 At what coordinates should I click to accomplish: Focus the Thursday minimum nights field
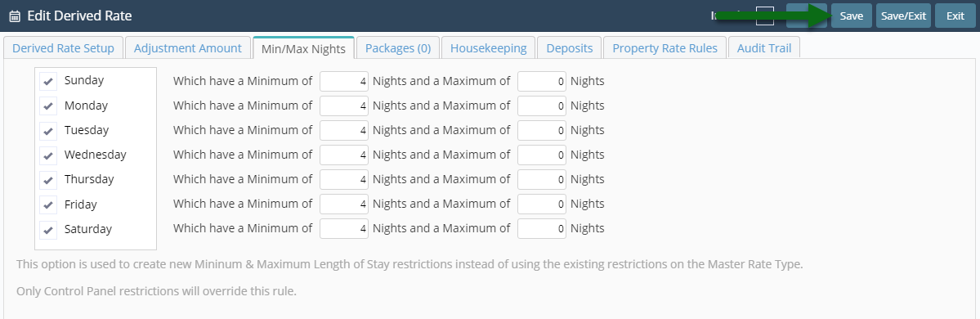coord(344,179)
